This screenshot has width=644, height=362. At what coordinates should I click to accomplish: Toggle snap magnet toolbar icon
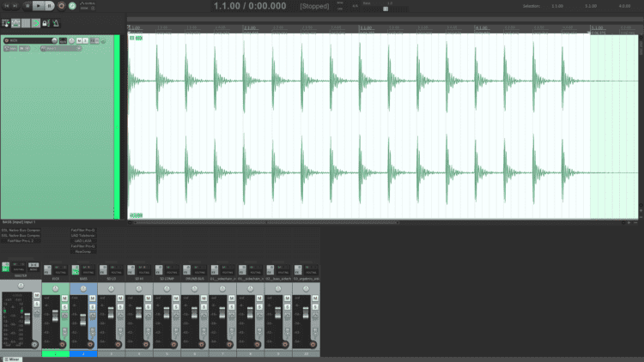pos(36,23)
